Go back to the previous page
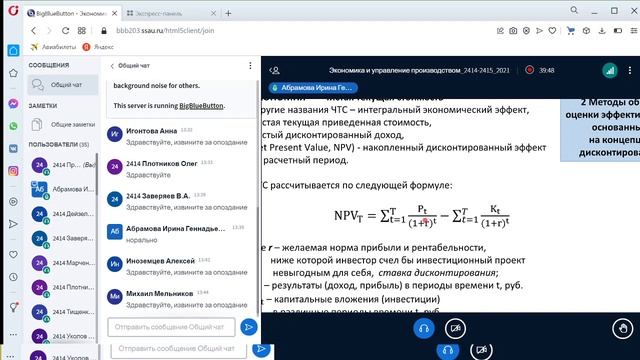Screen dimensions: 640x360 point(33,31)
